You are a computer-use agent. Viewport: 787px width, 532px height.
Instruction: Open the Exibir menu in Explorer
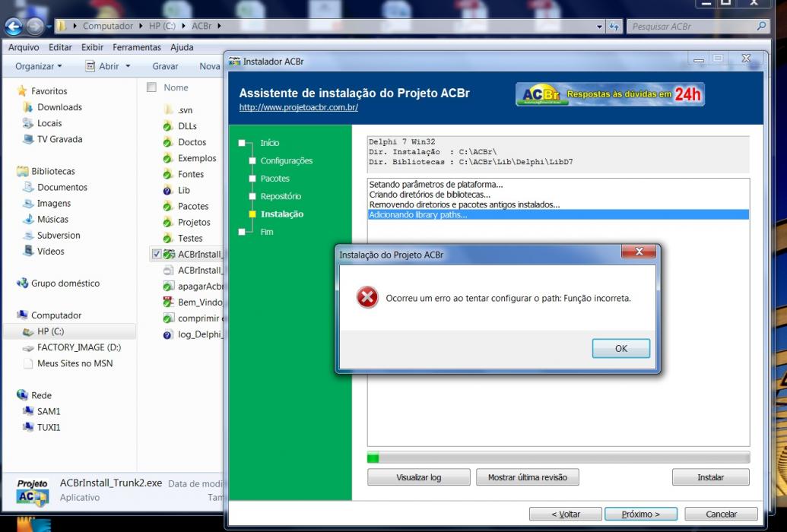pos(92,47)
